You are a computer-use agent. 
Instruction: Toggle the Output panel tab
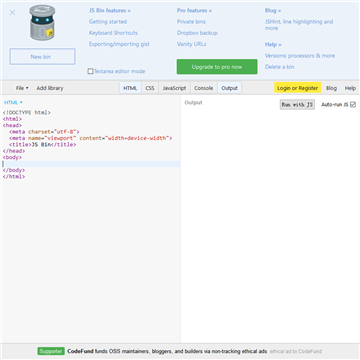pyautogui.click(x=229, y=88)
